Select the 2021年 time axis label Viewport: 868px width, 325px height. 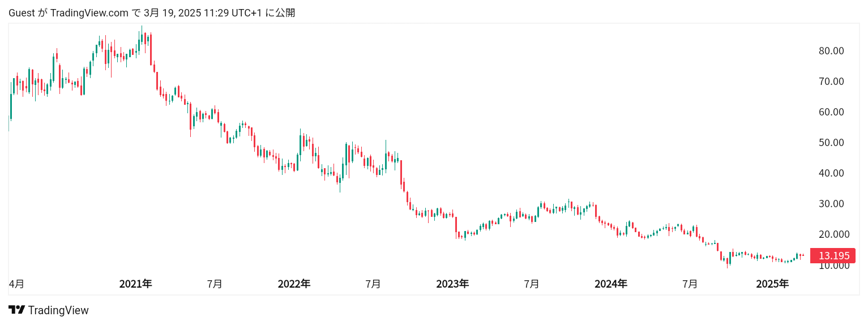coord(135,284)
